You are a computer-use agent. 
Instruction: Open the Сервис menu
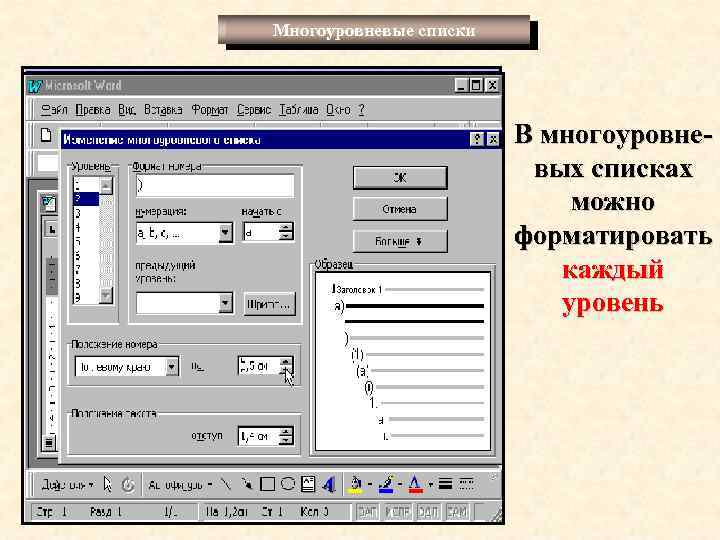254,110
